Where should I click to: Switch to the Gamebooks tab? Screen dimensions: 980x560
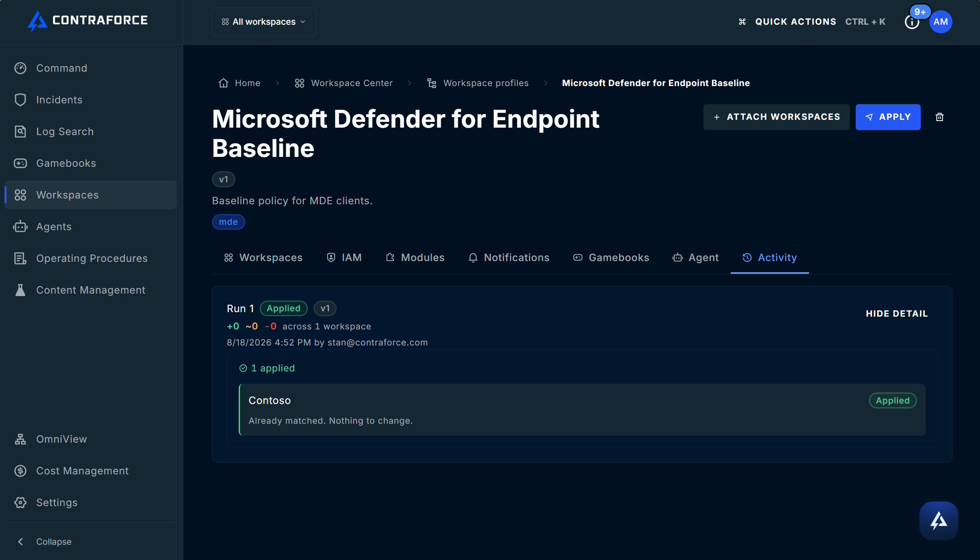click(x=611, y=257)
